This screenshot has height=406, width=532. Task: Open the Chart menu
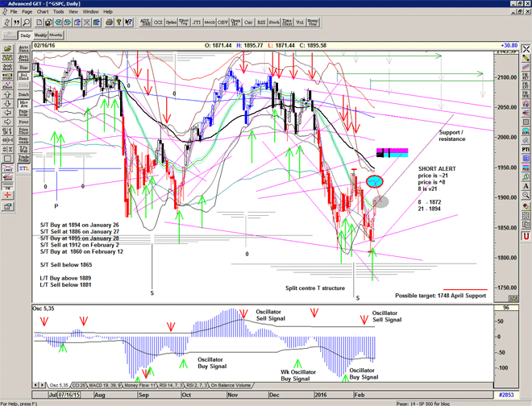tap(42, 12)
